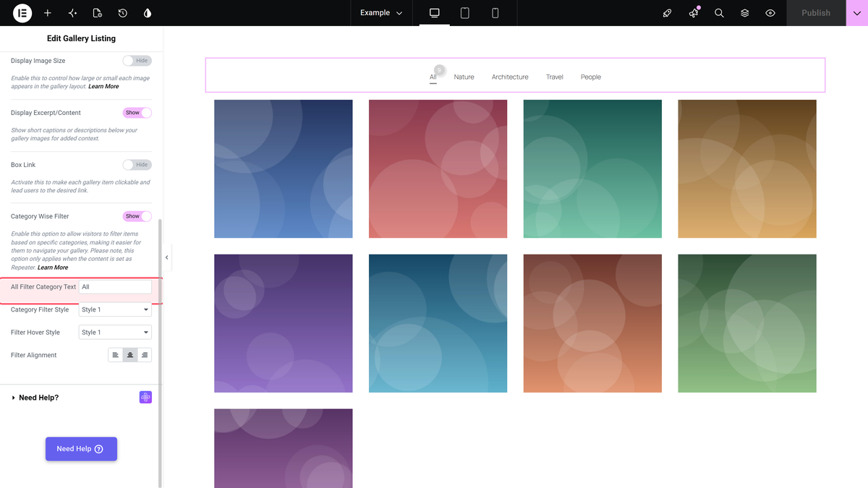Open the What's New megaphone icon
The width and height of the screenshot is (868, 488).
point(694,13)
